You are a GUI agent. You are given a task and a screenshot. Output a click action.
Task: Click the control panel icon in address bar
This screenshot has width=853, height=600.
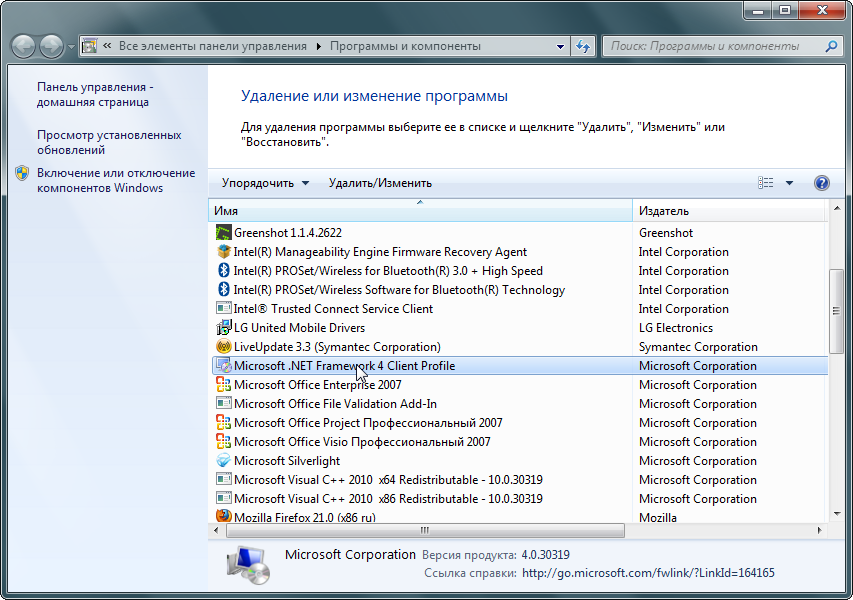[90, 46]
